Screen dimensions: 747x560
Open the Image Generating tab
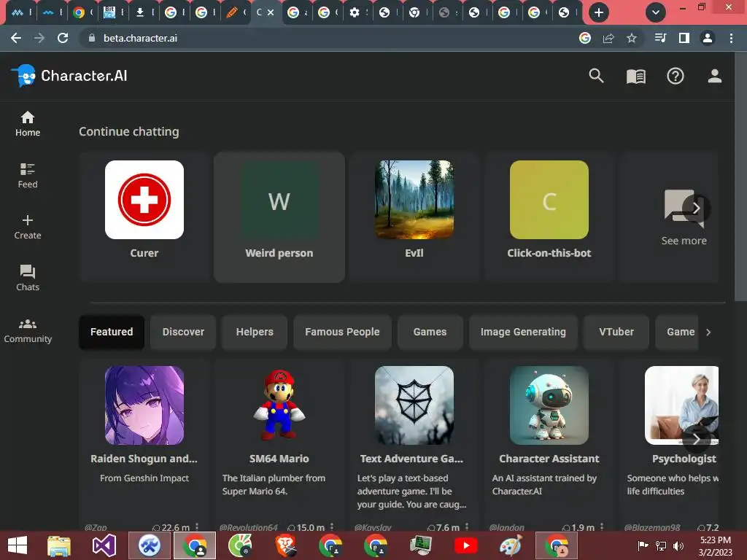523,332
